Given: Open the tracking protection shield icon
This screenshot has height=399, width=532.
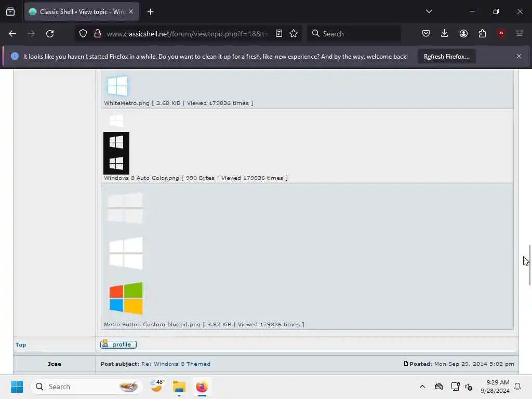Looking at the screenshot, I should pyautogui.click(x=83, y=34).
